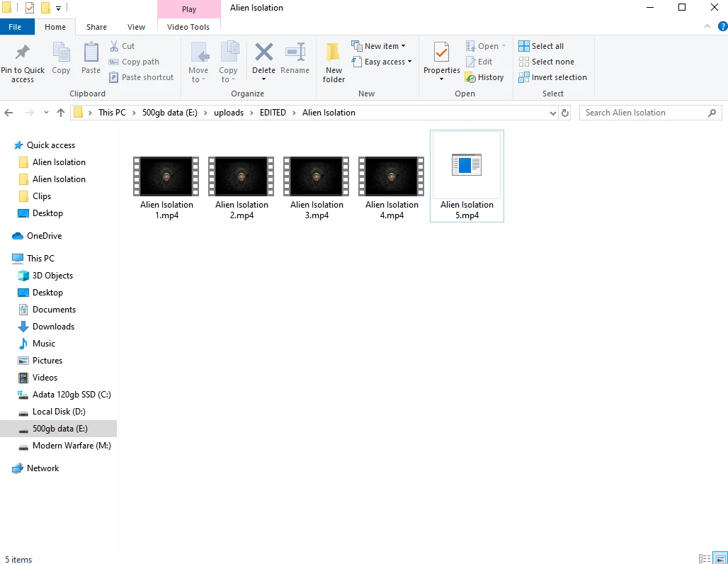Open the recent locations dropdown

pos(46,113)
